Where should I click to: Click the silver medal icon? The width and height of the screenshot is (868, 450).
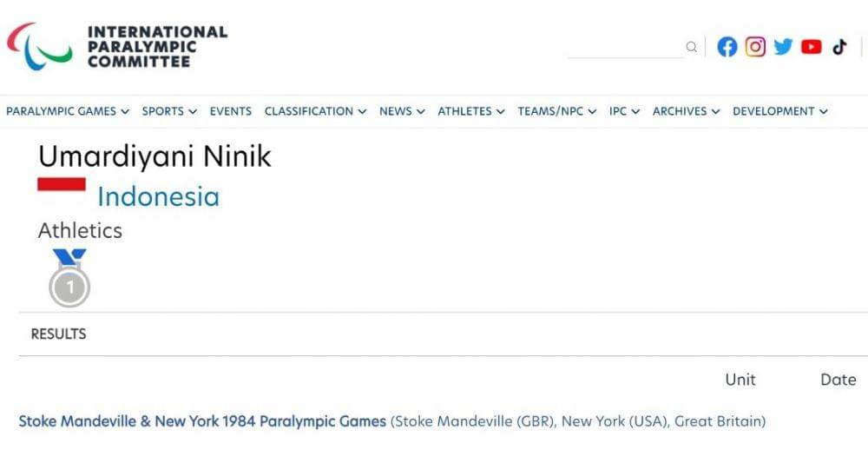point(69,278)
